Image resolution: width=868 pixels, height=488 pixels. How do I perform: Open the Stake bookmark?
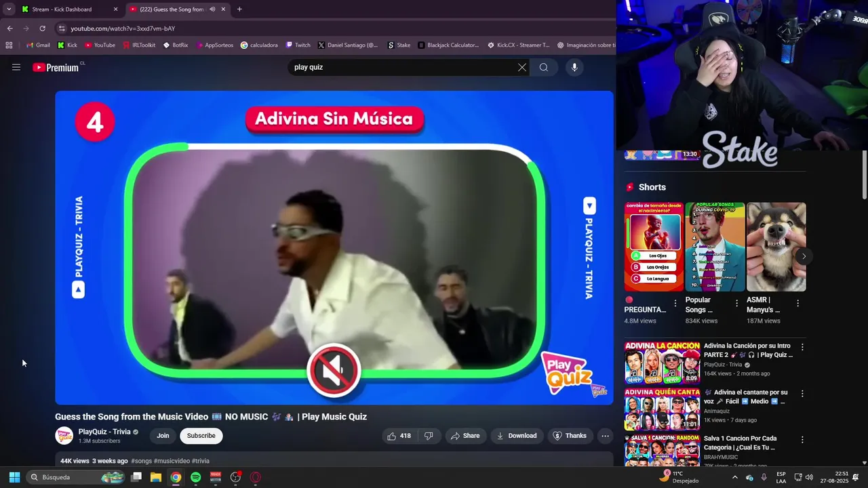(399, 45)
